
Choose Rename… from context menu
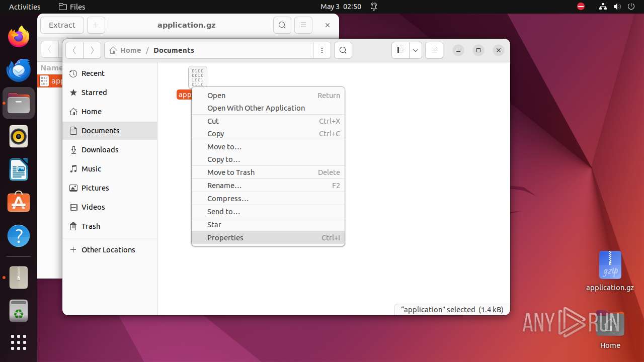coord(268,186)
